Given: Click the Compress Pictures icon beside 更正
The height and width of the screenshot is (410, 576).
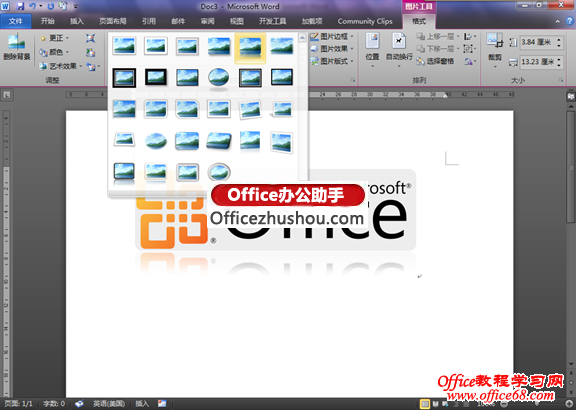Looking at the screenshot, I should point(90,38).
